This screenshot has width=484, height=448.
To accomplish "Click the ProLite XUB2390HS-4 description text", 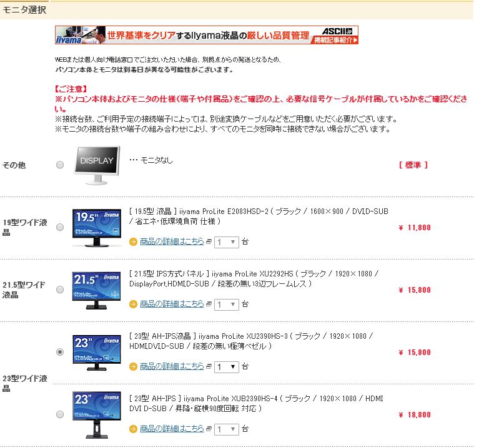I will click(x=256, y=403).
